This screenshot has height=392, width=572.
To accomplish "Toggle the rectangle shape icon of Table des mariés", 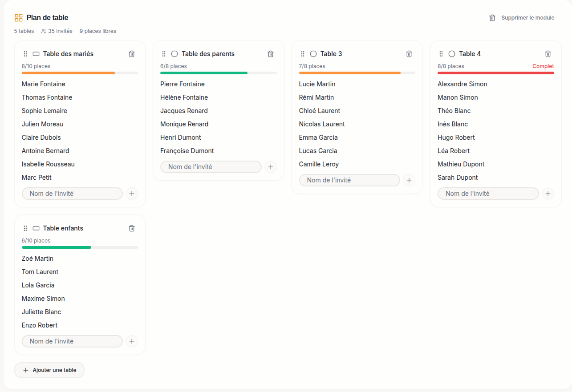I will pyautogui.click(x=36, y=54).
